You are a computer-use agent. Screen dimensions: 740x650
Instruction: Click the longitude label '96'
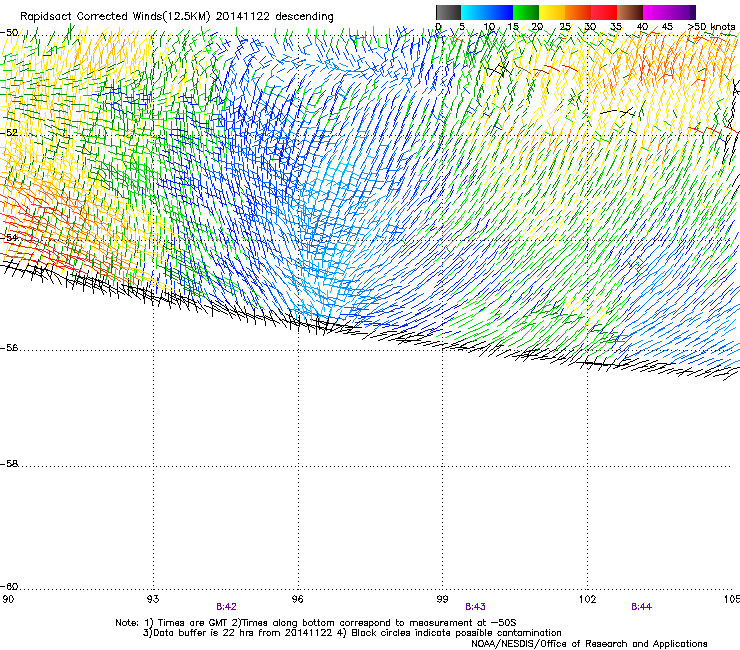298,599
